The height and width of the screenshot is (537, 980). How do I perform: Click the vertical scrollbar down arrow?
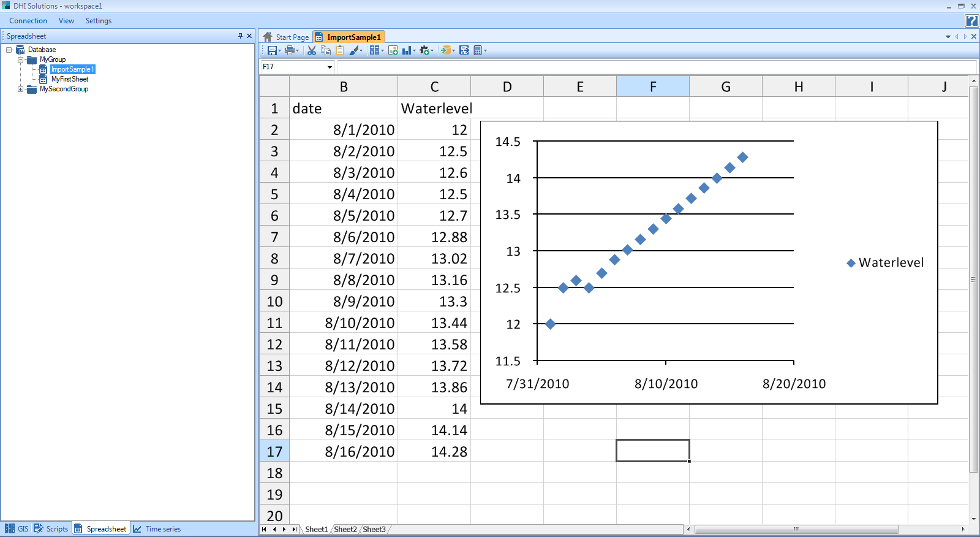974,519
